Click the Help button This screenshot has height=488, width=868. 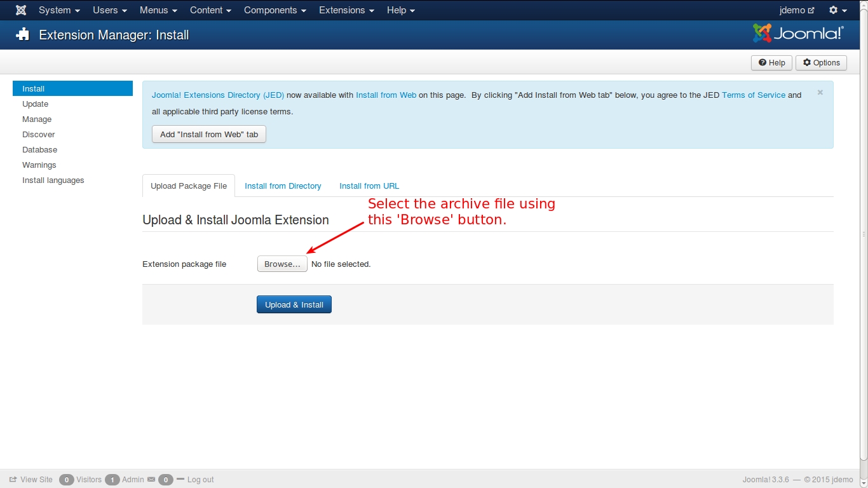tap(771, 63)
